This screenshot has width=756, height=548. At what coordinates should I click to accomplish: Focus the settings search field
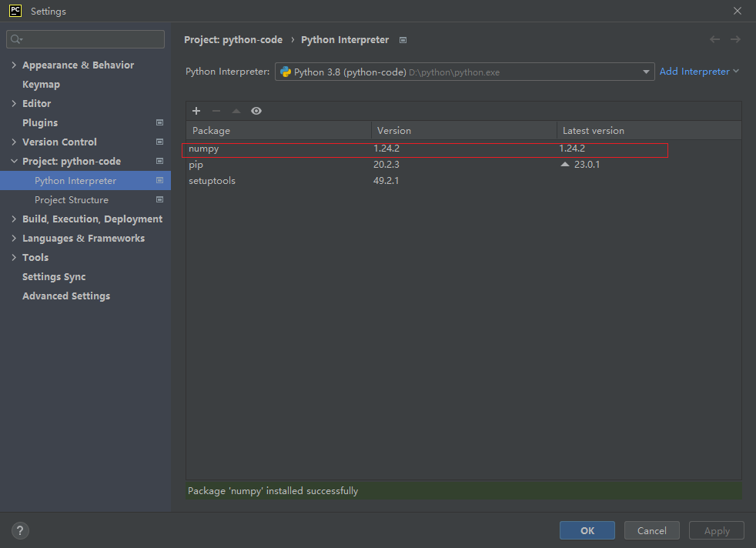85,39
